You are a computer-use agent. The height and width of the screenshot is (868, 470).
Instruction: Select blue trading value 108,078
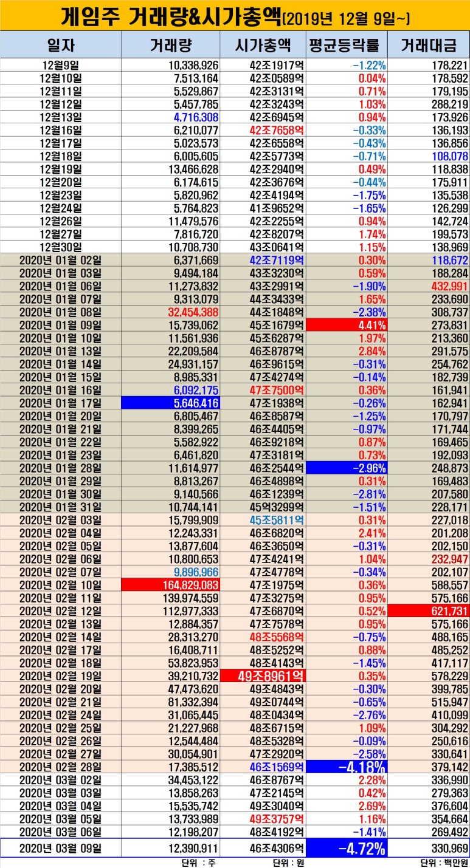pyautogui.click(x=451, y=155)
